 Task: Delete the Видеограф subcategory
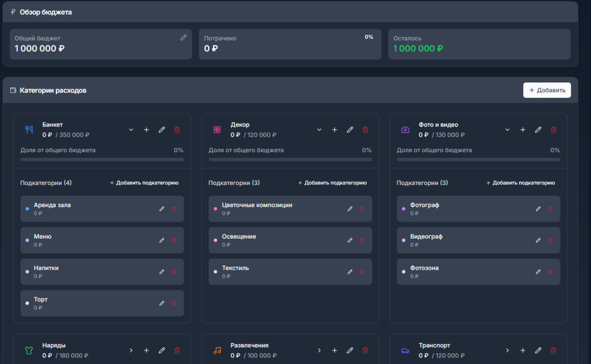550,240
